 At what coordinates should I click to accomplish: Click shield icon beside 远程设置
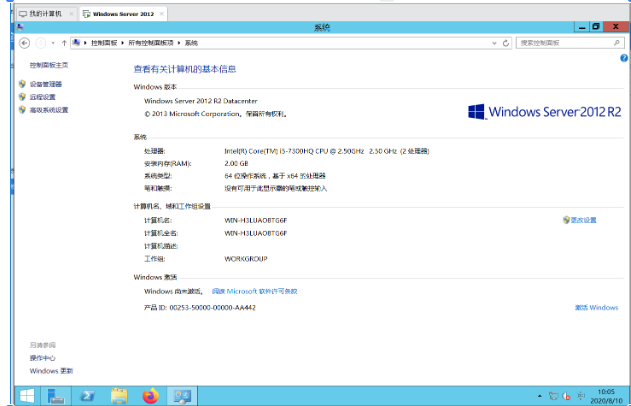coord(22,97)
